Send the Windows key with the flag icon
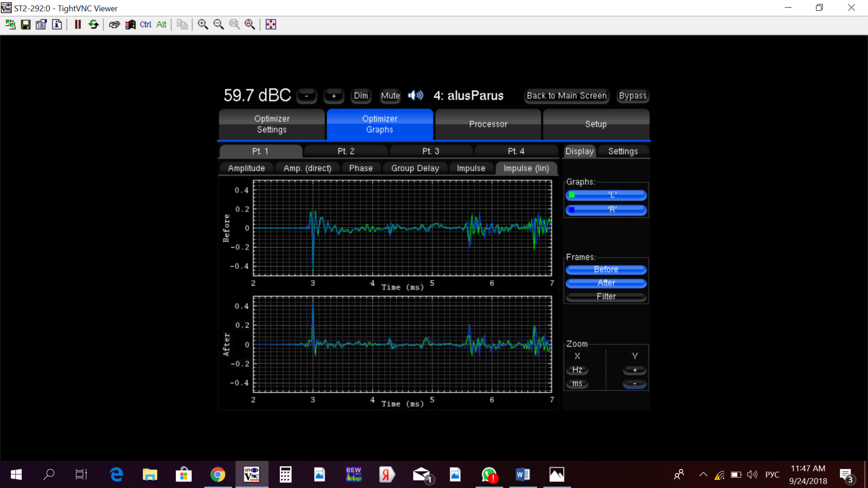The height and width of the screenshot is (488, 868). [x=130, y=24]
